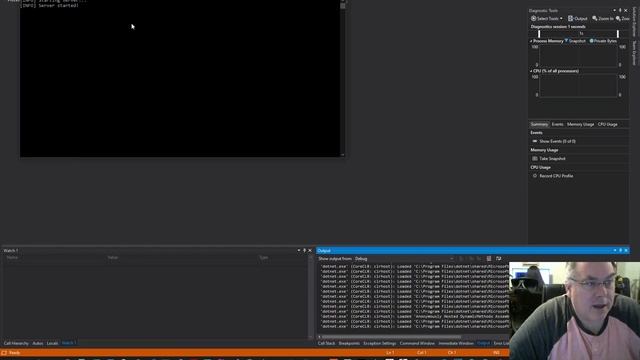The image size is (640, 360).
Task: Close the Watch 1 panel
Action: pyautogui.click(x=310, y=250)
